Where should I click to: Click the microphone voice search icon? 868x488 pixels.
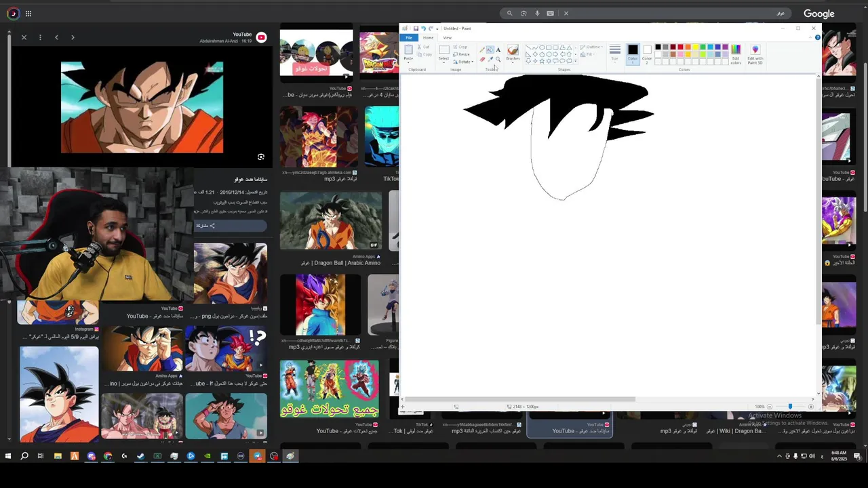coord(537,14)
